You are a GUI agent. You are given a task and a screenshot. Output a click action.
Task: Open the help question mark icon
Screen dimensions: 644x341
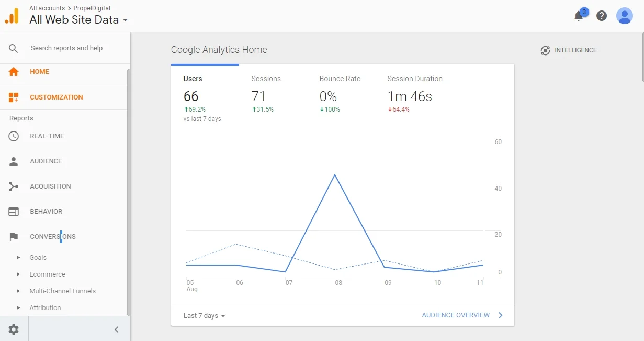coord(602,16)
